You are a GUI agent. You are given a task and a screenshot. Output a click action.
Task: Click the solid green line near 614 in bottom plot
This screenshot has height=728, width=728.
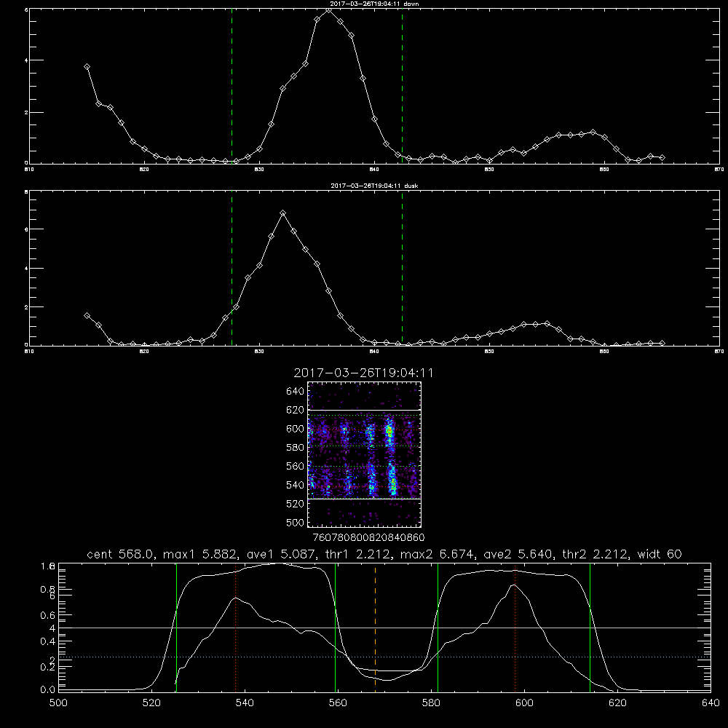click(x=590, y=627)
